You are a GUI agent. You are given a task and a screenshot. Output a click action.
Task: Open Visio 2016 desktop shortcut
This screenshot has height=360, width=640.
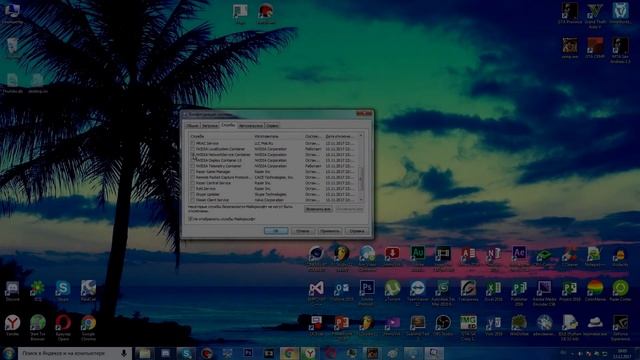(493, 325)
